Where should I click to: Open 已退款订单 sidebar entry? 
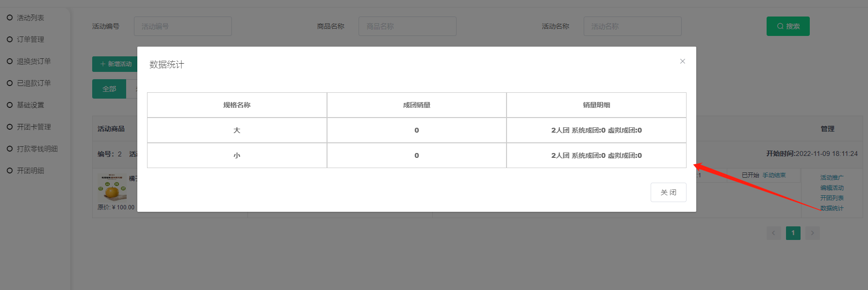coord(33,83)
